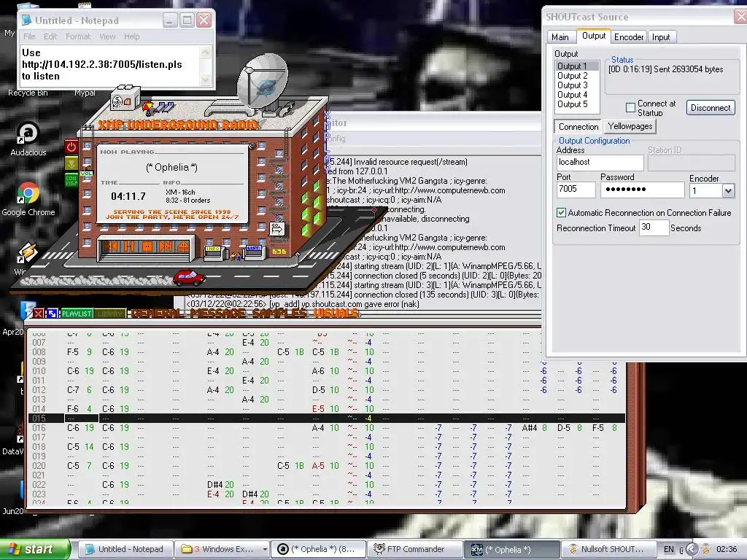
Task: Click Notepad scrollbar down arrow
Action: [206, 79]
